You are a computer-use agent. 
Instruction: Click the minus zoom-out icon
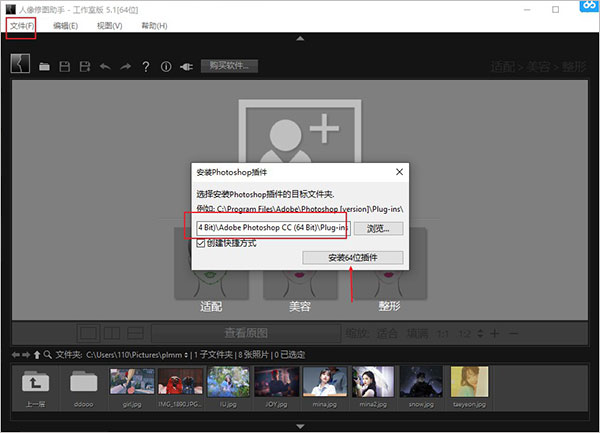pyautogui.click(x=514, y=334)
